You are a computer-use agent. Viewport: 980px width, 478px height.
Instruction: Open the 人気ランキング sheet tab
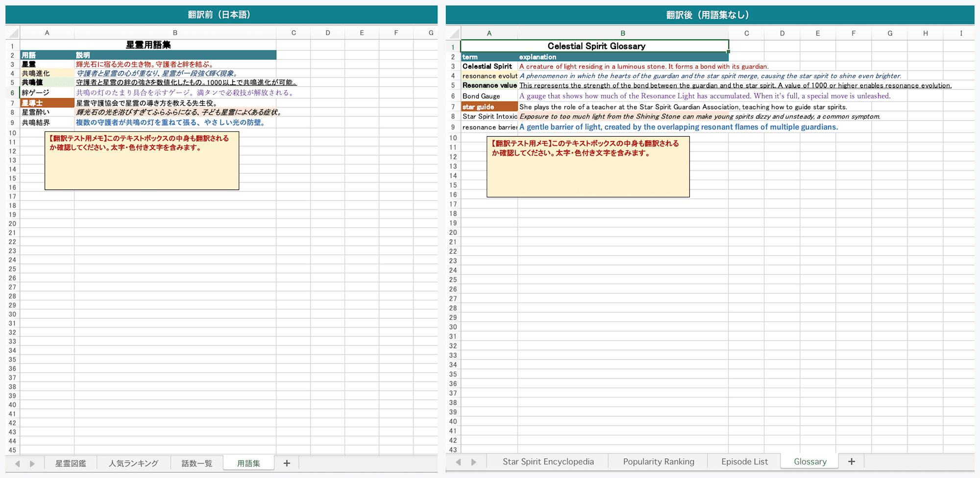(x=134, y=463)
